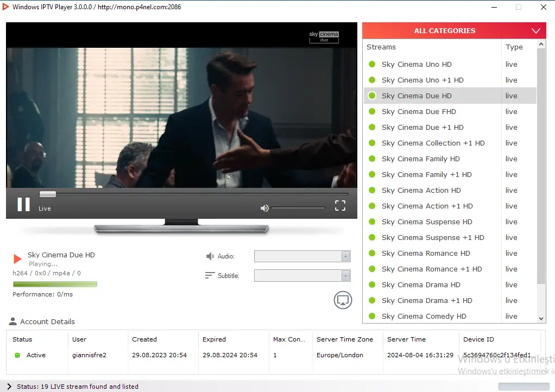Click the codec info h264 / 0x0 text
The width and height of the screenshot is (555, 392).
(47, 273)
